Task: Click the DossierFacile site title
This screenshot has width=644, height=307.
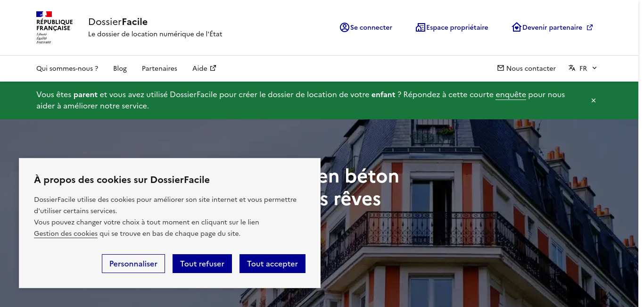Action: pos(118,22)
